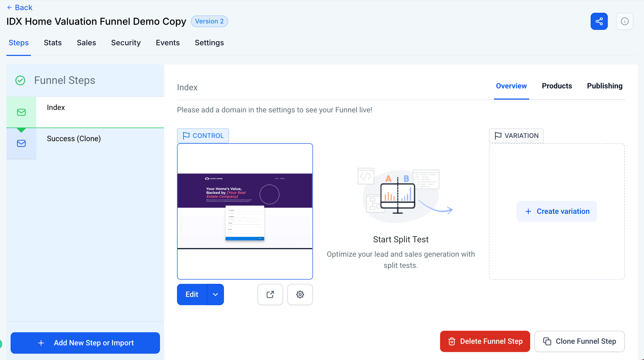644x360 pixels.
Task: Open the step settings gear icon
Action: pyautogui.click(x=300, y=294)
